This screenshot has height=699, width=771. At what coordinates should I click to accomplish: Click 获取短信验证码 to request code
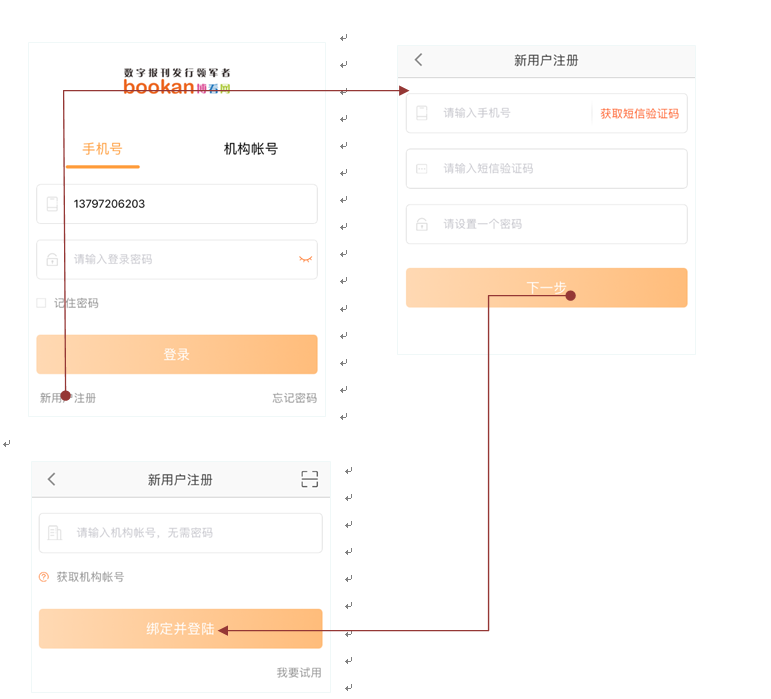coord(639,114)
